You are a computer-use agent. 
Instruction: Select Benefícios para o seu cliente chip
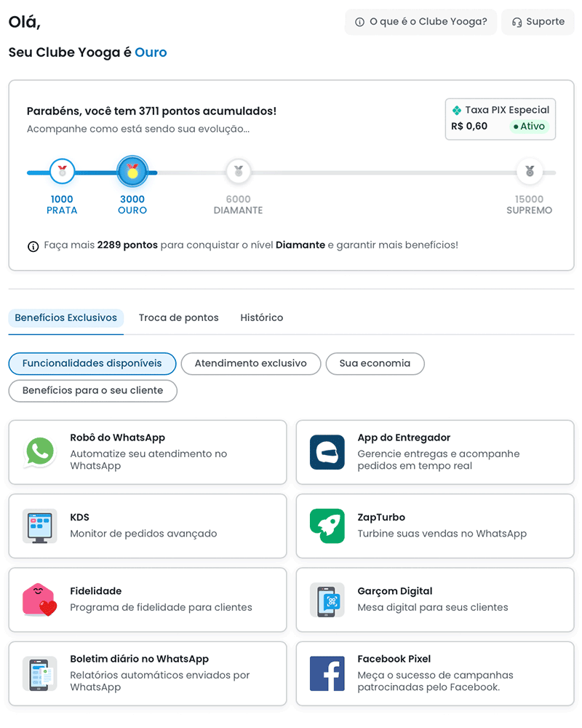(x=92, y=390)
